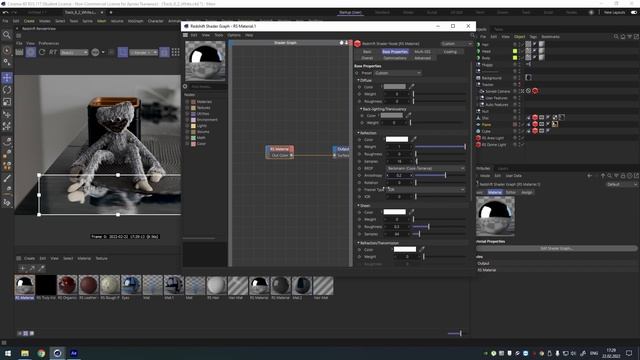Toggle the RT real-time render icon
Screen dimensions: 640x360
[53, 52]
